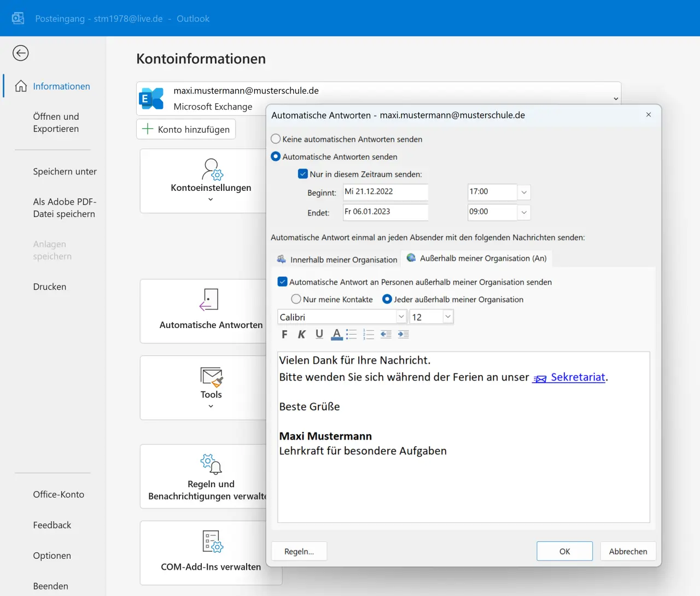Click the 'Regeln...' button

(299, 551)
